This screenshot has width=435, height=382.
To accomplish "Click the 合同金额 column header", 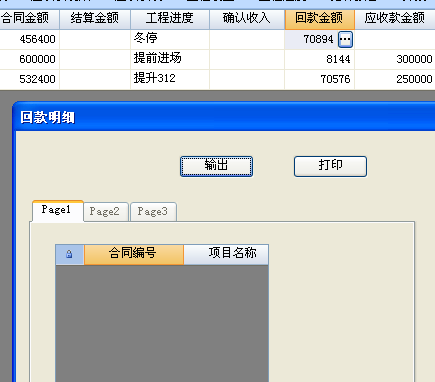I will [29, 19].
